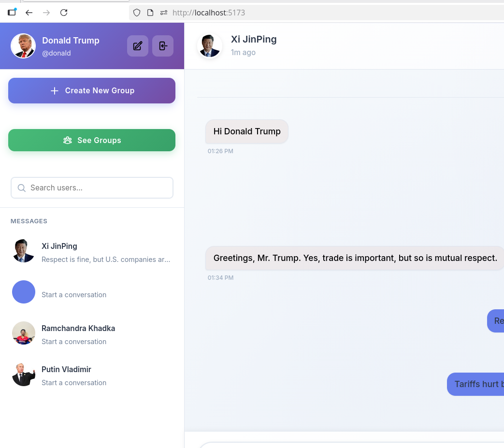Image resolution: width=504 pixels, height=448 pixels.
Task: Start a conversation with Ramchandra Khadka
Action: pyautogui.click(x=91, y=334)
